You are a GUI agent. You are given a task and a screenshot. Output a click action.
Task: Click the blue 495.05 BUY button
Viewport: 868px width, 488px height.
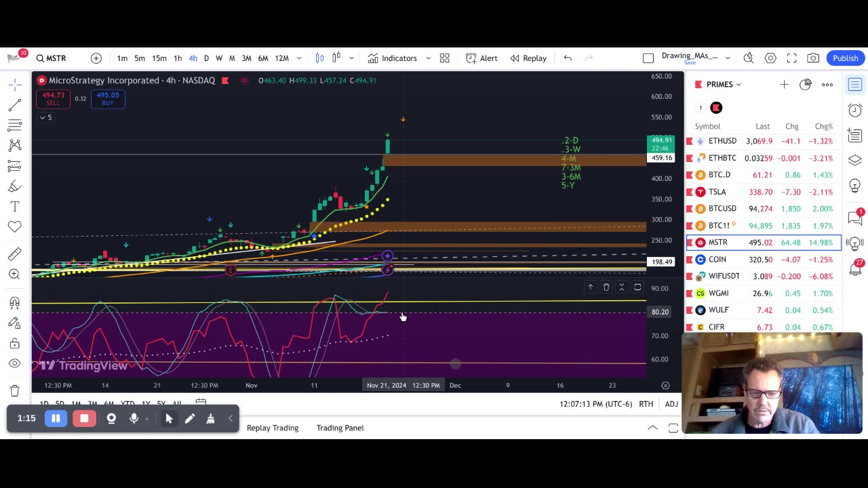coord(108,98)
